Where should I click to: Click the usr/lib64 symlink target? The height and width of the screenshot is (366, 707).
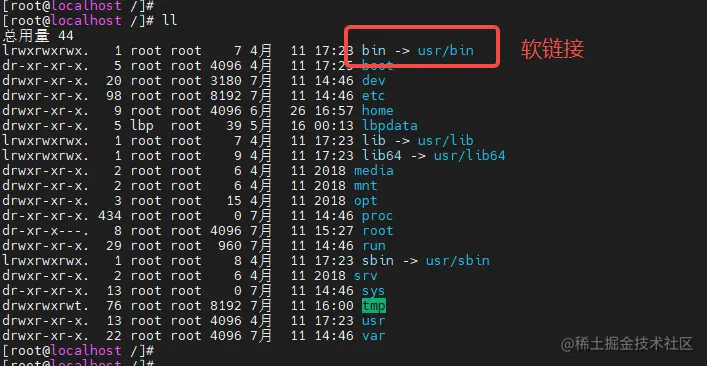point(469,156)
